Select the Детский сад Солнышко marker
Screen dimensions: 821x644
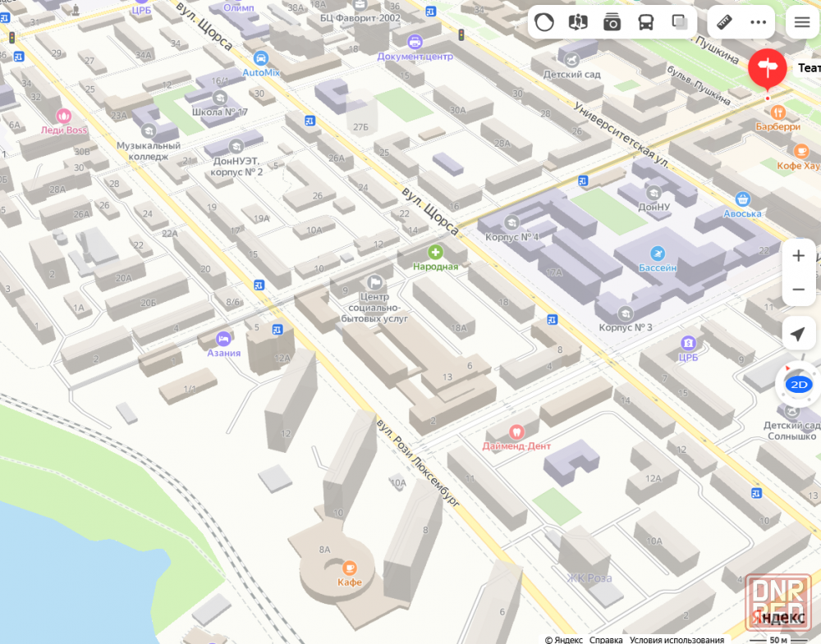(x=791, y=411)
